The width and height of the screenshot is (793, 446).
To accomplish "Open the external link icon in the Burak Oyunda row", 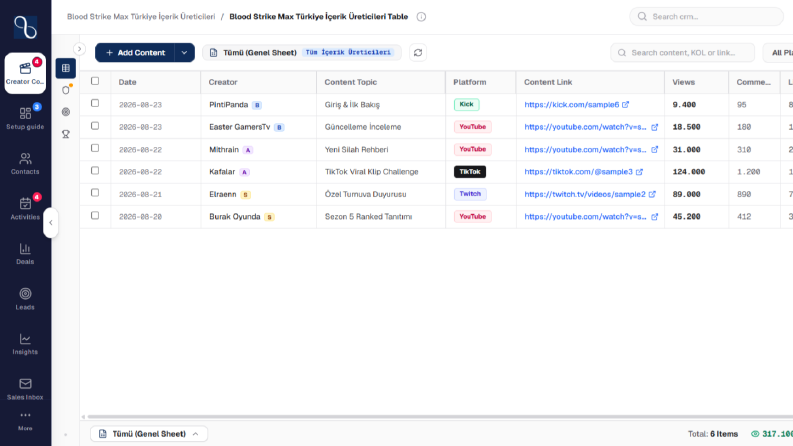I will point(654,216).
